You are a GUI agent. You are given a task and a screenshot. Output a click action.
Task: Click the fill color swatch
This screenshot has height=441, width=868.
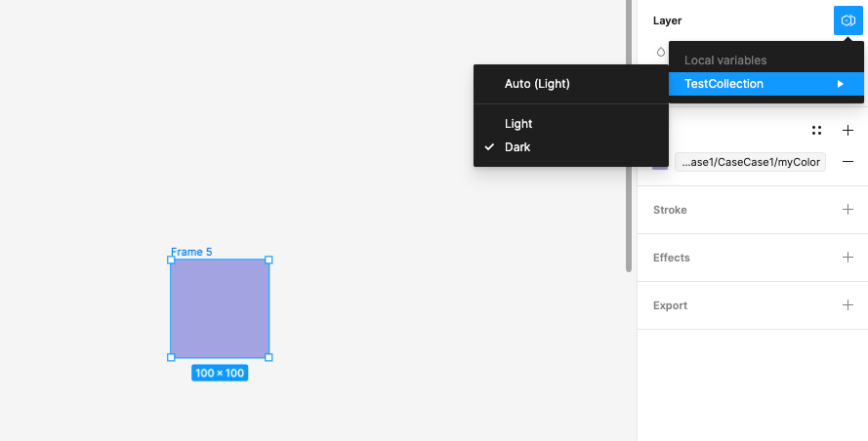[660, 162]
